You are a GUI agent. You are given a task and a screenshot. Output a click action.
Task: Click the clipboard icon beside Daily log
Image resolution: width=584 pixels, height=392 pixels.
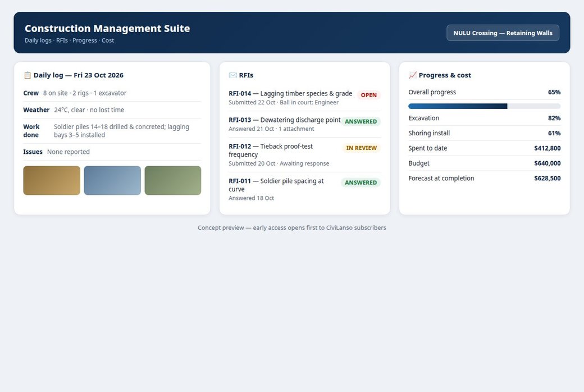[27, 75]
